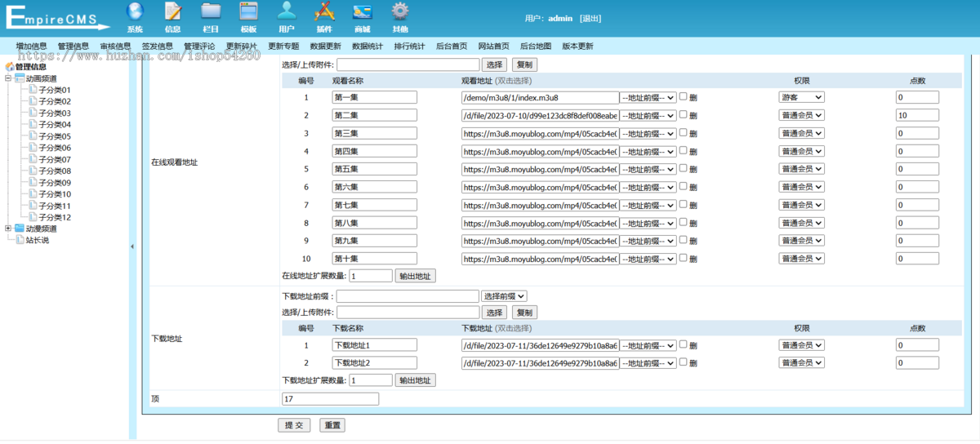980x444 pixels.
Task: Click the 重置 reset button
Action: (x=332, y=425)
